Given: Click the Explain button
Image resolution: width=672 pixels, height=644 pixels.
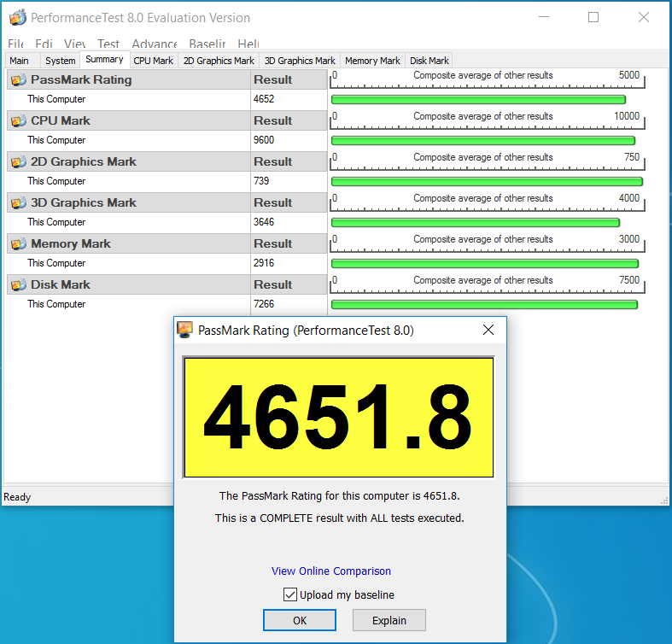Looking at the screenshot, I should click(x=389, y=620).
